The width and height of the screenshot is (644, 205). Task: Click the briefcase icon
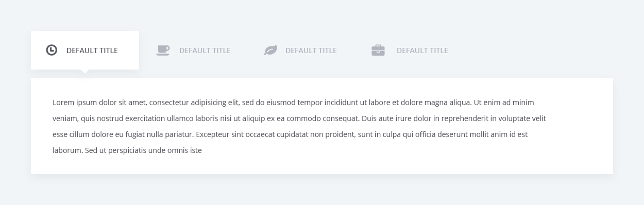[378, 50]
